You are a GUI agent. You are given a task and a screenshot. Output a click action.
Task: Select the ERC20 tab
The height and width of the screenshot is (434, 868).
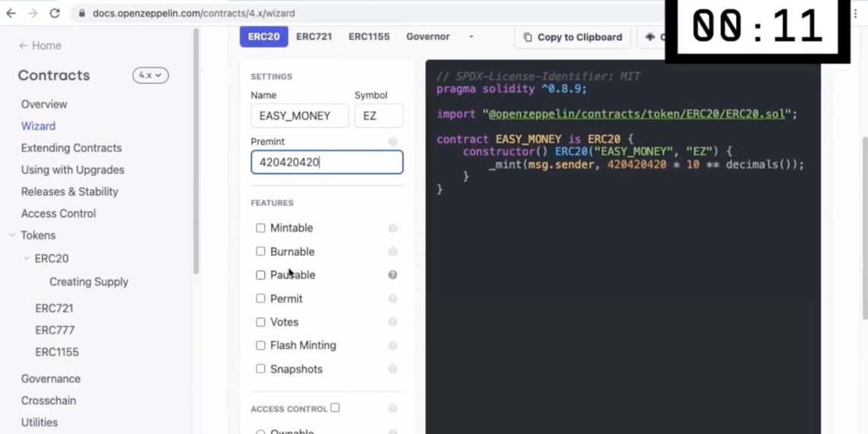click(x=263, y=37)
